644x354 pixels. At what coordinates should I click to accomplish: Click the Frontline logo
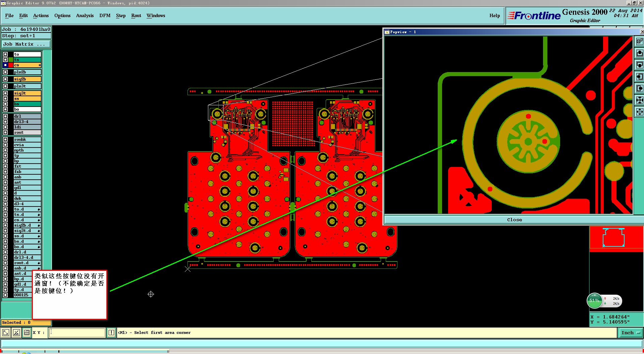pos(534,15)
